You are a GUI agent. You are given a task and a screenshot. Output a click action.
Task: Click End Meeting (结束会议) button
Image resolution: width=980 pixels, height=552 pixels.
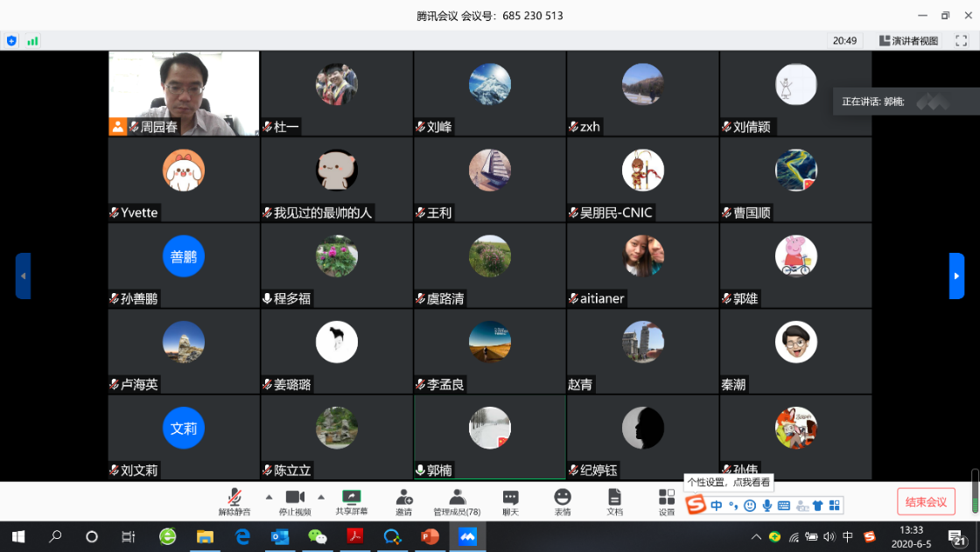pos(926,501)
